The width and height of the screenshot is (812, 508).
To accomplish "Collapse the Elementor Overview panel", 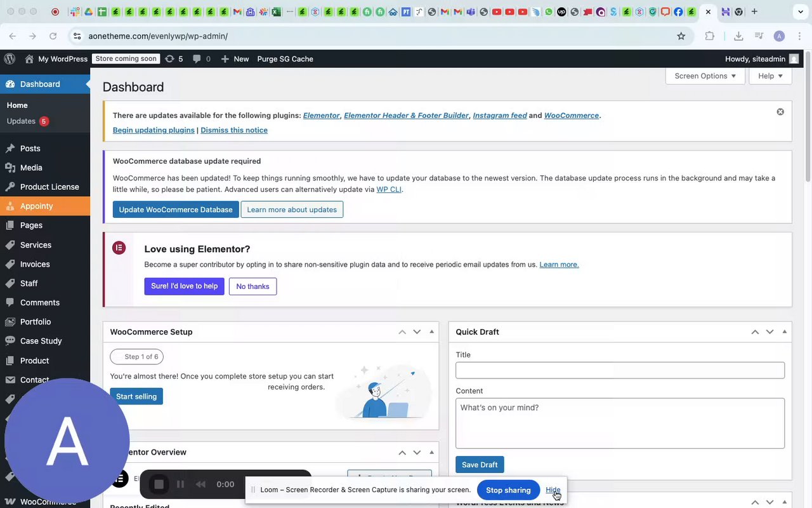I will (431, 452).
